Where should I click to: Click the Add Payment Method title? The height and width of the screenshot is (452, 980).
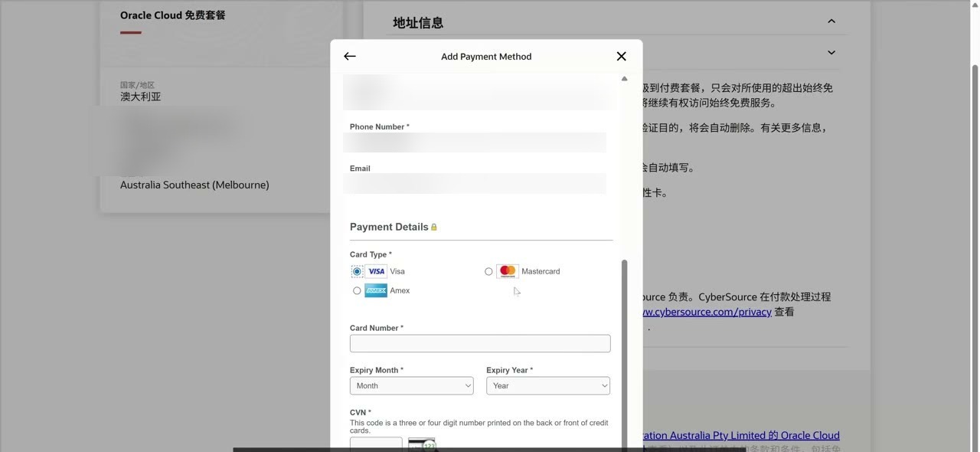(486, 56)
